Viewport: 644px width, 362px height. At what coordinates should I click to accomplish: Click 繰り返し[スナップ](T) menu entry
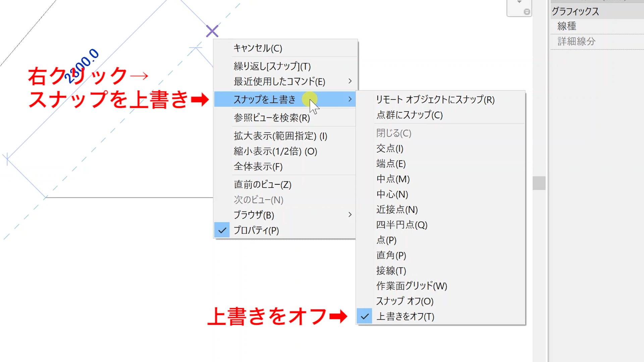pyautogui.click(x=272, y=66)
